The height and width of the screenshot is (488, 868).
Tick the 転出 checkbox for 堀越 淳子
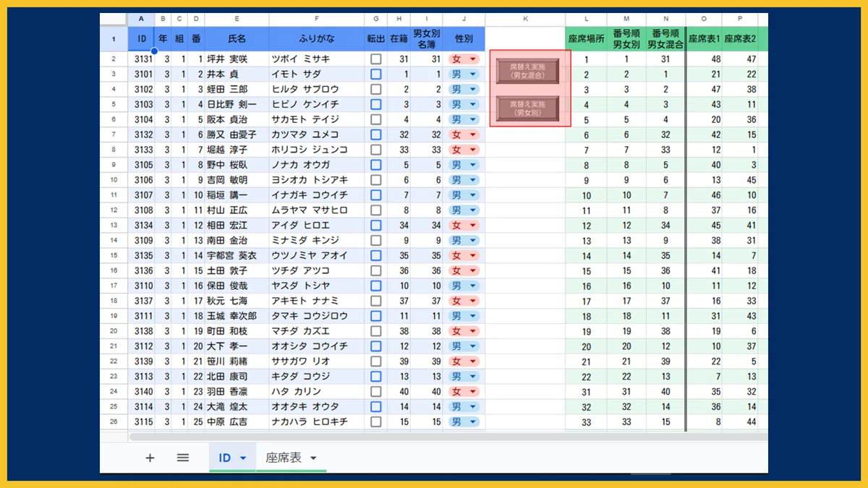375,150
